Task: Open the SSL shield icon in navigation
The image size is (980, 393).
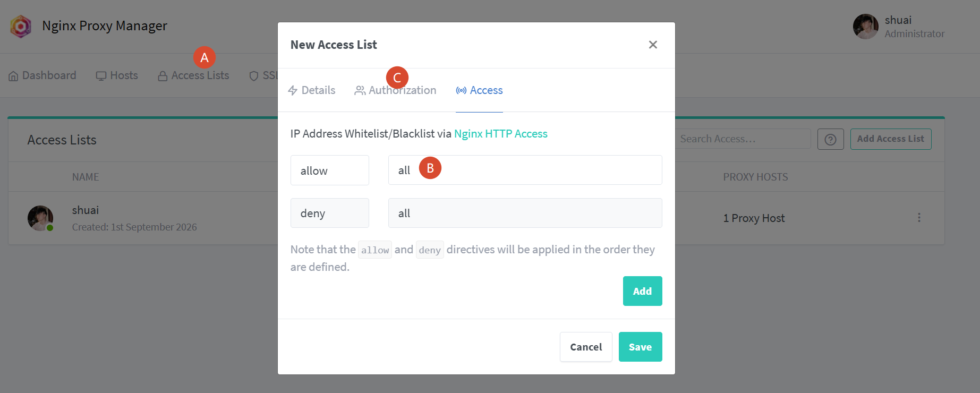Action: [x=254, y=76]
